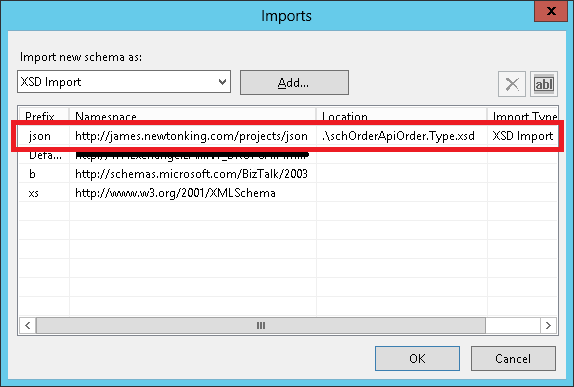Click the horizontal scrollbar right arrow
The width and height of the screenshot is (574, 387).
point(548,325)
